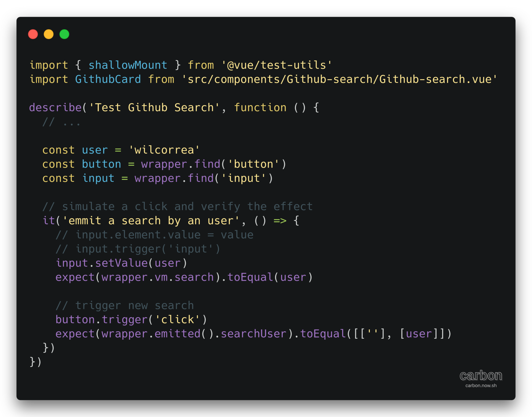Click the input.trigger('input') comment

click(138, 249)
